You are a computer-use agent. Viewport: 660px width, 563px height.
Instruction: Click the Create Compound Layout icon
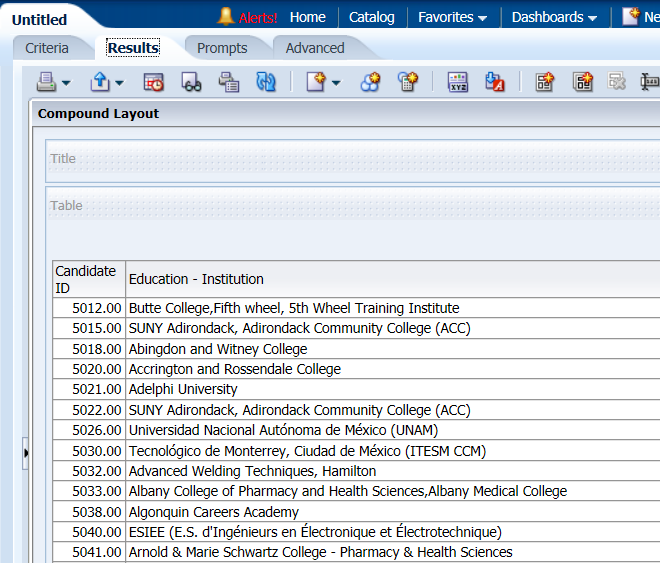(544, 82)
